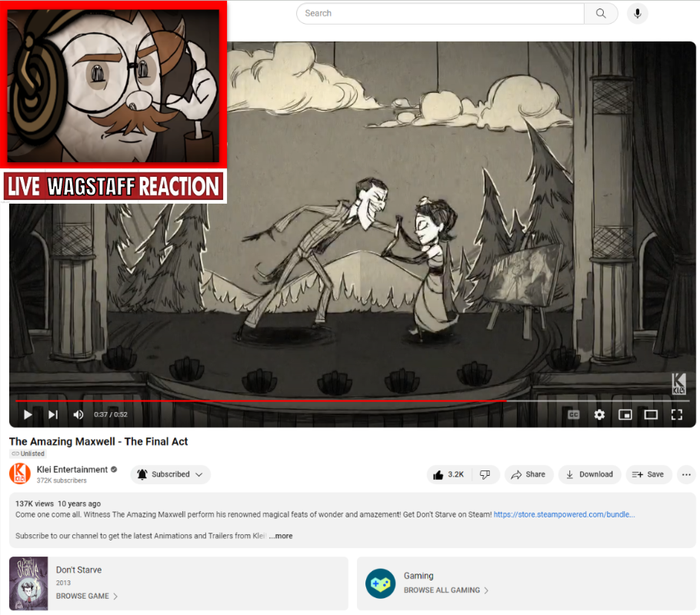700x615 pixels.
Task: Open the Don't Starve game thumbnail
Action: click(x=28, y=583)
